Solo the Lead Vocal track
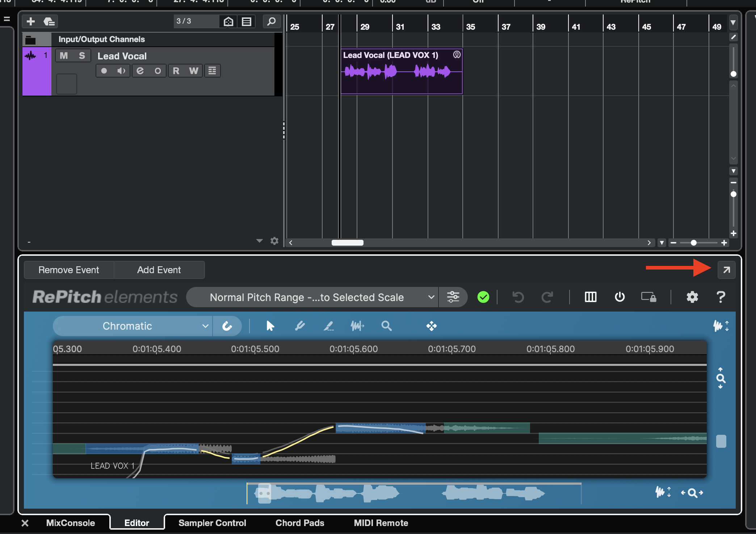756x534 pixels. (82, 55)
